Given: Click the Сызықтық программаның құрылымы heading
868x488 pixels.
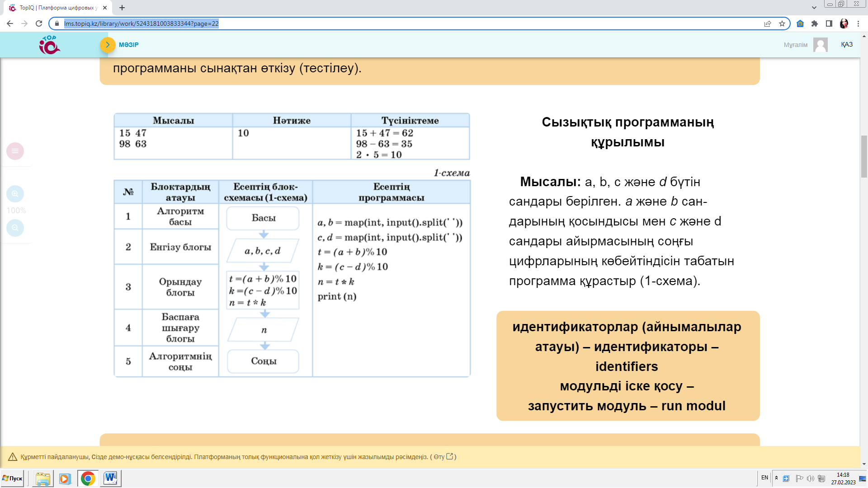Looking at the screenshot, I should (628, 132).
